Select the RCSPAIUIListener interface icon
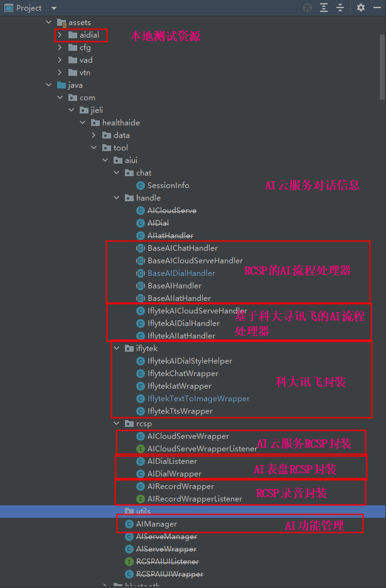 point(129,562)
